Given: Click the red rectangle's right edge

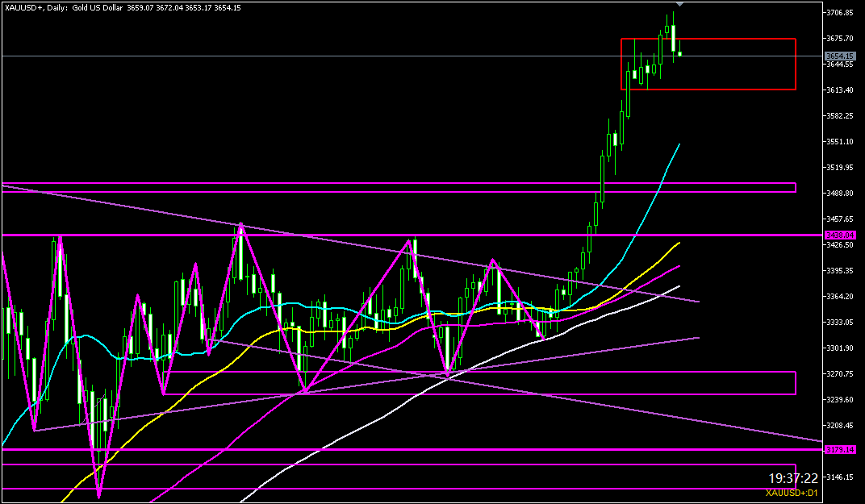Looking at the screenshot, I should pyautogui.click(x=796, y=64).
